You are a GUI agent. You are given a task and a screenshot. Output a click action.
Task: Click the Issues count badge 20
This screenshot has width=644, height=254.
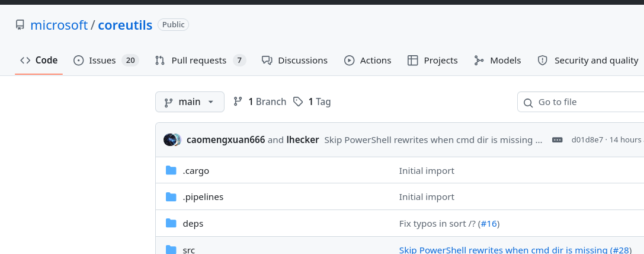[x=130, y=61]
